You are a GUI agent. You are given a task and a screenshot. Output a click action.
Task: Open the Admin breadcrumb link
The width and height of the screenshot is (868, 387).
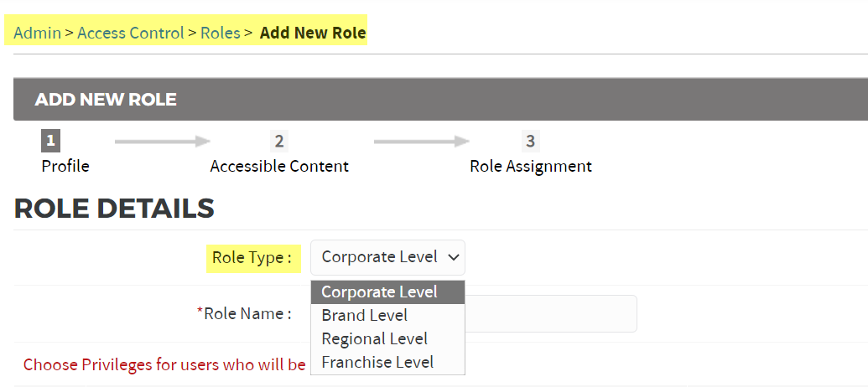click(37, 33)
